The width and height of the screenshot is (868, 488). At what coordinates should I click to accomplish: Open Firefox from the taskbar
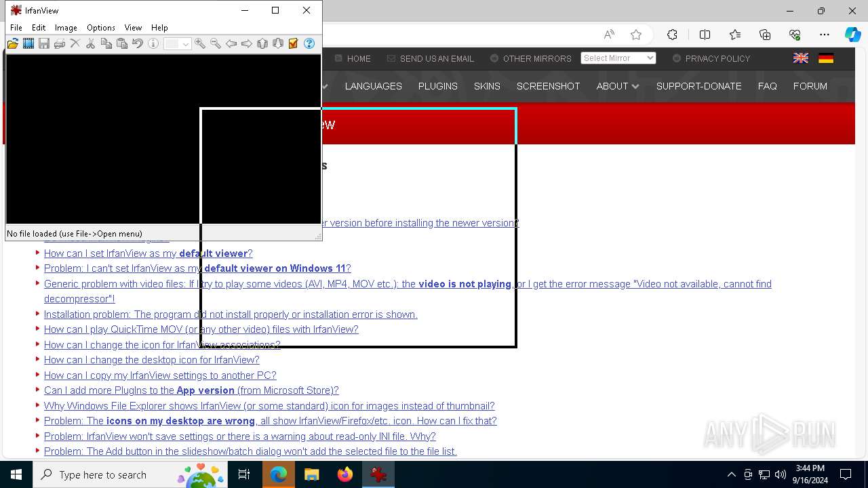(x=345, y=474)
